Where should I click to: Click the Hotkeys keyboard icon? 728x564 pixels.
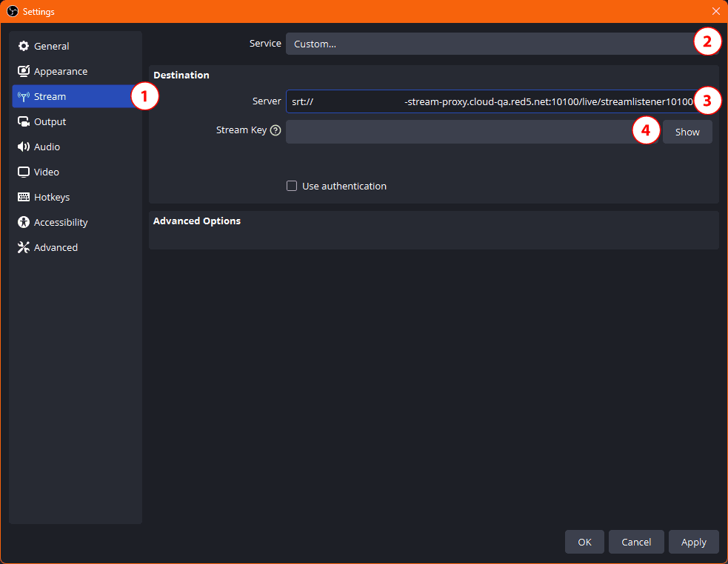pyautogui.click(x=23, y=197)
